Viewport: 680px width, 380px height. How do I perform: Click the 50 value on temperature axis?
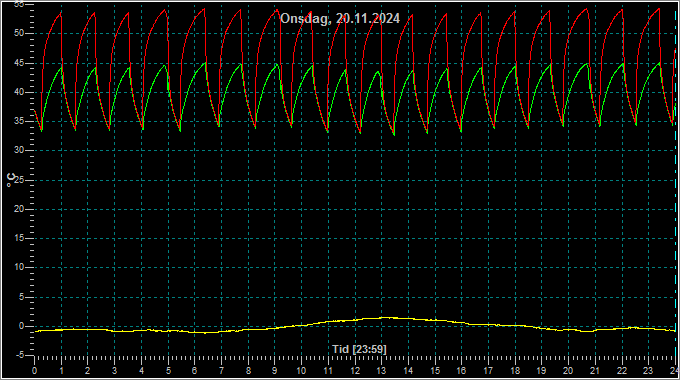(x=19, y=33)
